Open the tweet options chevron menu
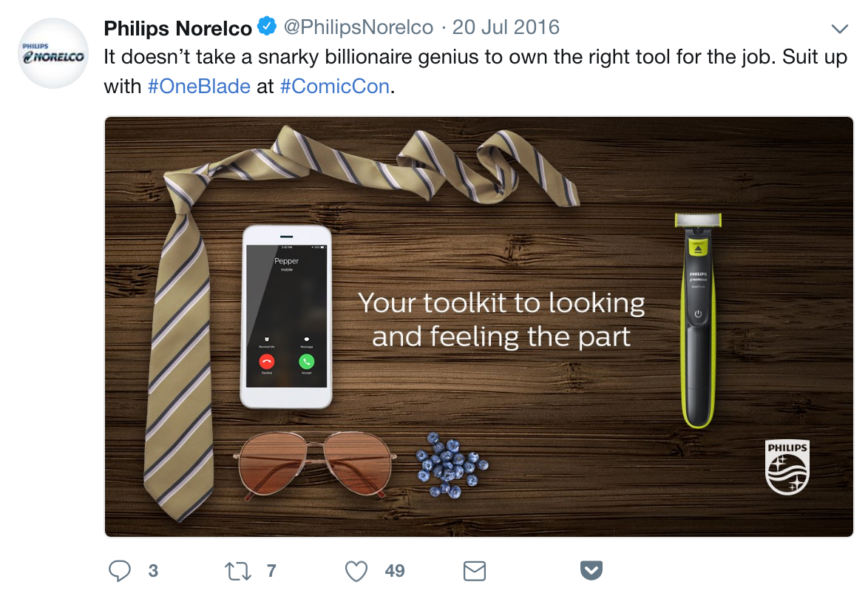This screenshot has height=596, width=868. [x=840, y=29]
